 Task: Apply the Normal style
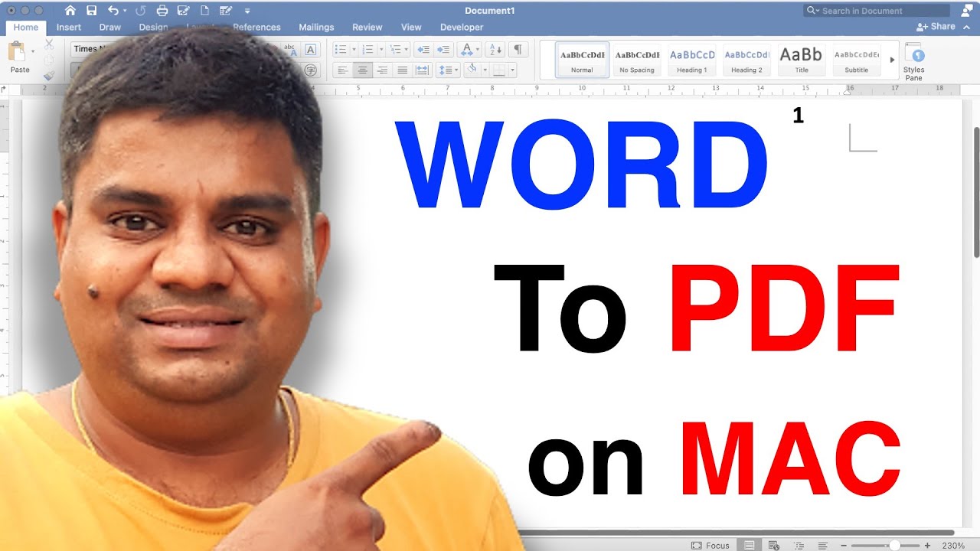582,60
